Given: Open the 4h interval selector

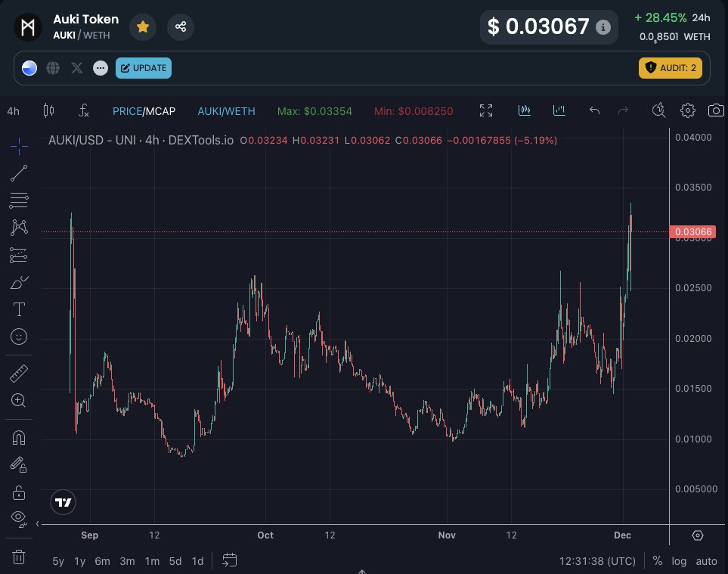Looking at the screenshot, I should 13,110.
